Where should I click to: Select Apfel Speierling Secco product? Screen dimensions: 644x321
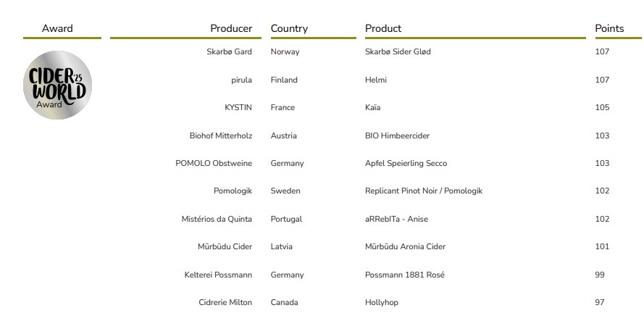tap(406, 163)
